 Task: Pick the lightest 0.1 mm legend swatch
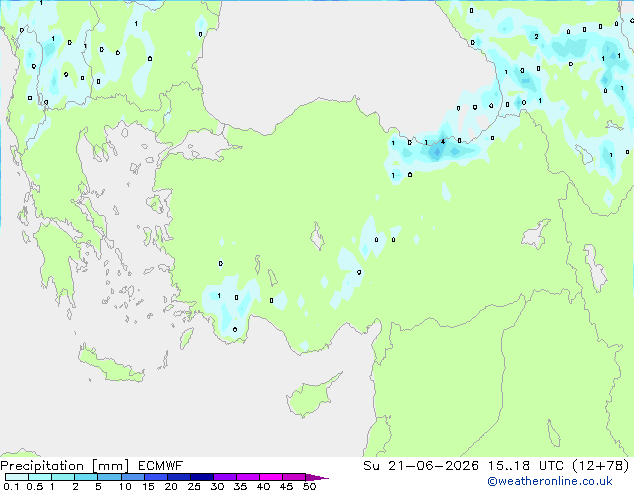tap(17, 477)
